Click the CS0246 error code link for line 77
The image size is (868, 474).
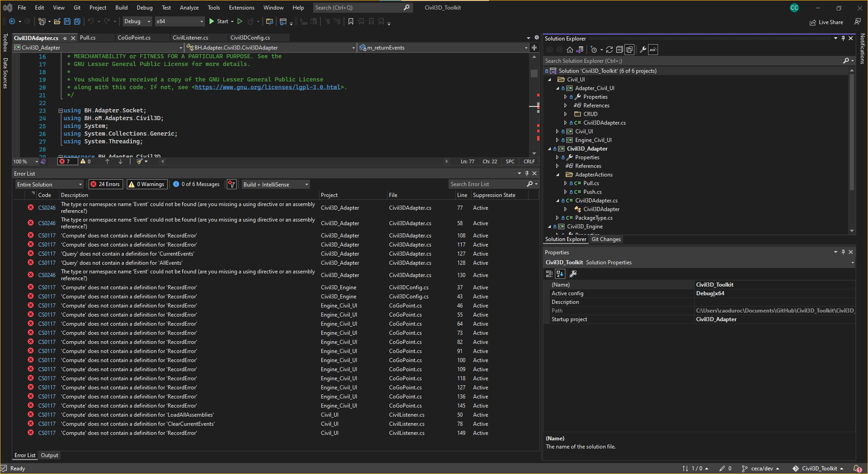click(47, 208)
